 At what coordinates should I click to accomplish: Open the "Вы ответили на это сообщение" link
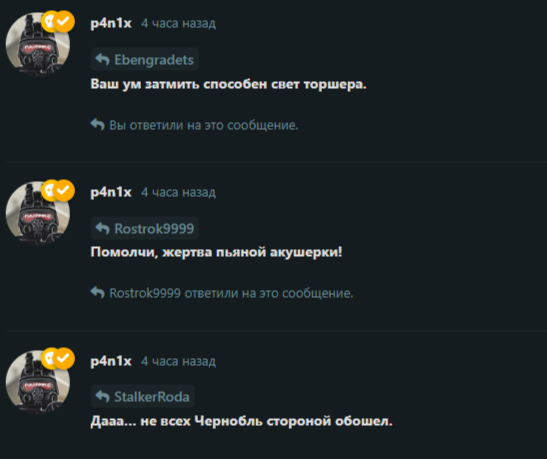click(x=194, y=125)
